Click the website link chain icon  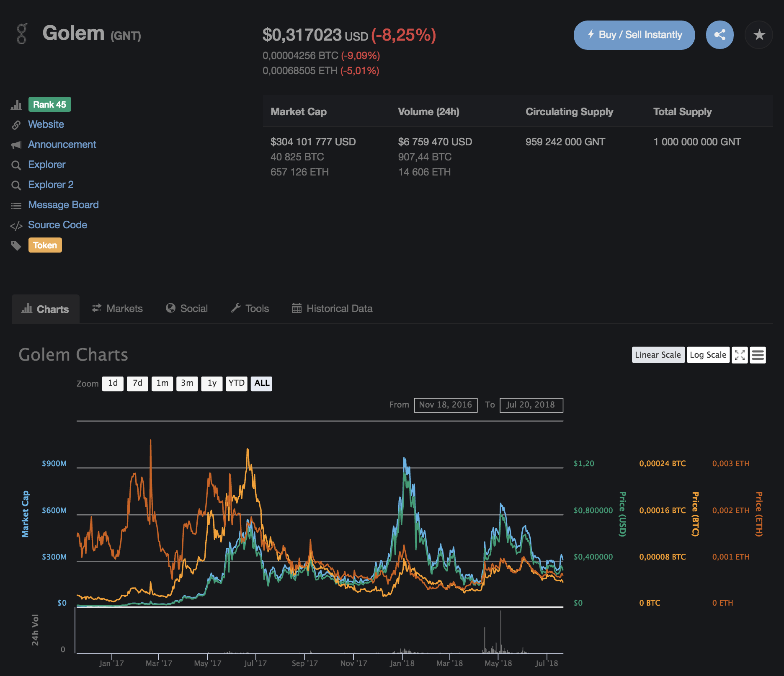(x=16, y=125)
